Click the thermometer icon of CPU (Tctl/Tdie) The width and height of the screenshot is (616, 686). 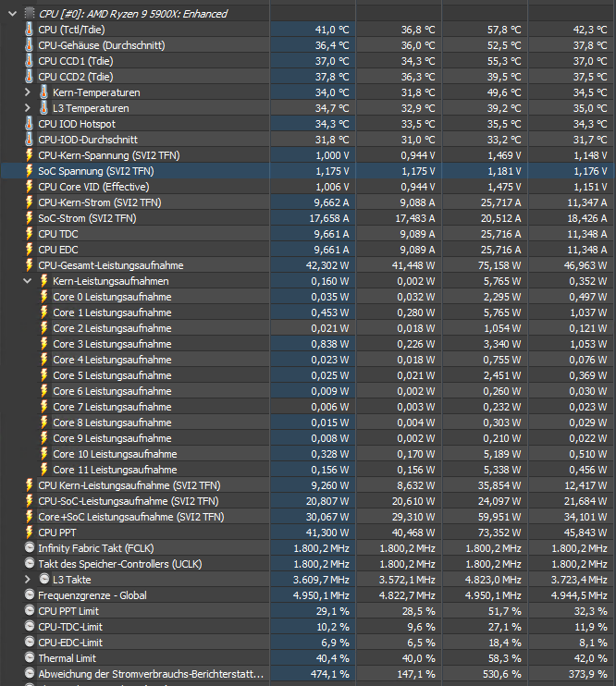pyautogui.click(x=29, y=30)
